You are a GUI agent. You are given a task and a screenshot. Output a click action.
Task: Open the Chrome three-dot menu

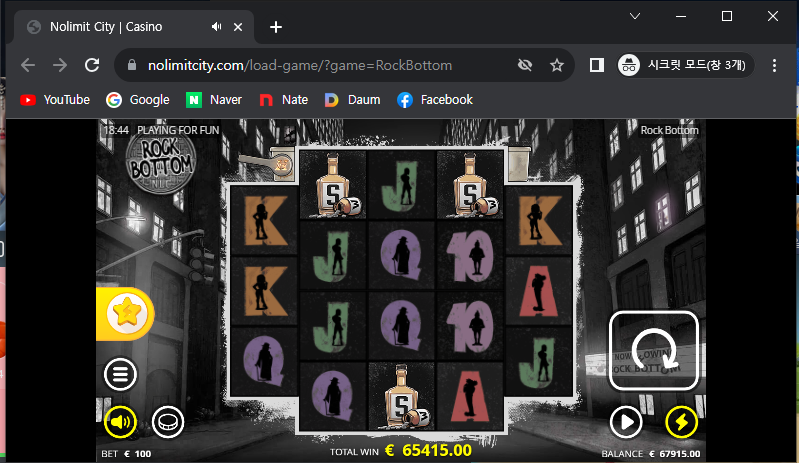coord(774,65)
